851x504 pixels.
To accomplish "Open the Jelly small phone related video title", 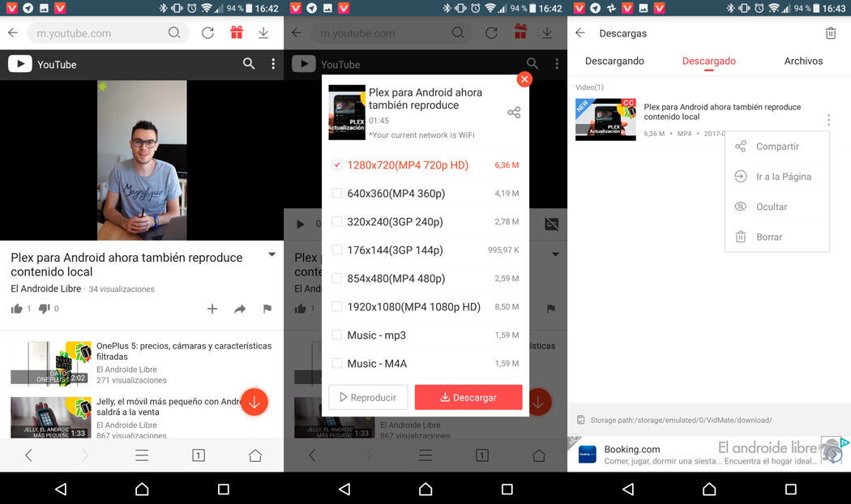I will (169, 407).
